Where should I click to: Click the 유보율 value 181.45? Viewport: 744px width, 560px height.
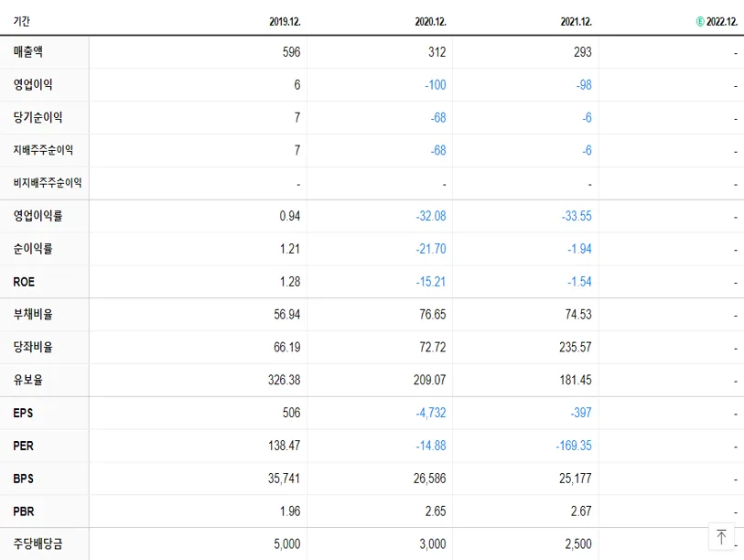pos(576,380)
